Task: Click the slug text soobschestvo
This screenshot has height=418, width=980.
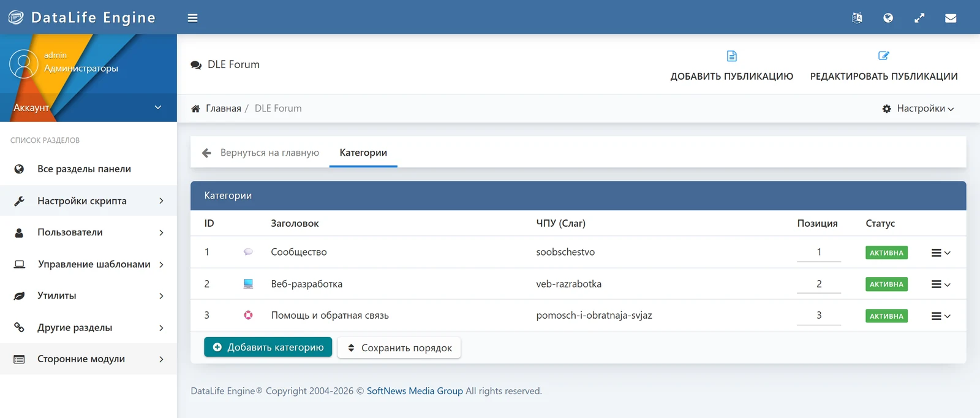Action: click(565, 252)
